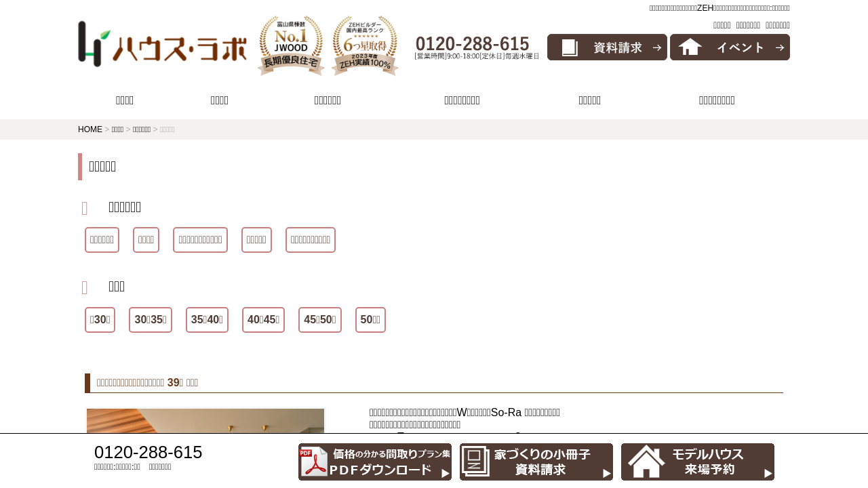Click the ハウス・ラボ logo

162,44
